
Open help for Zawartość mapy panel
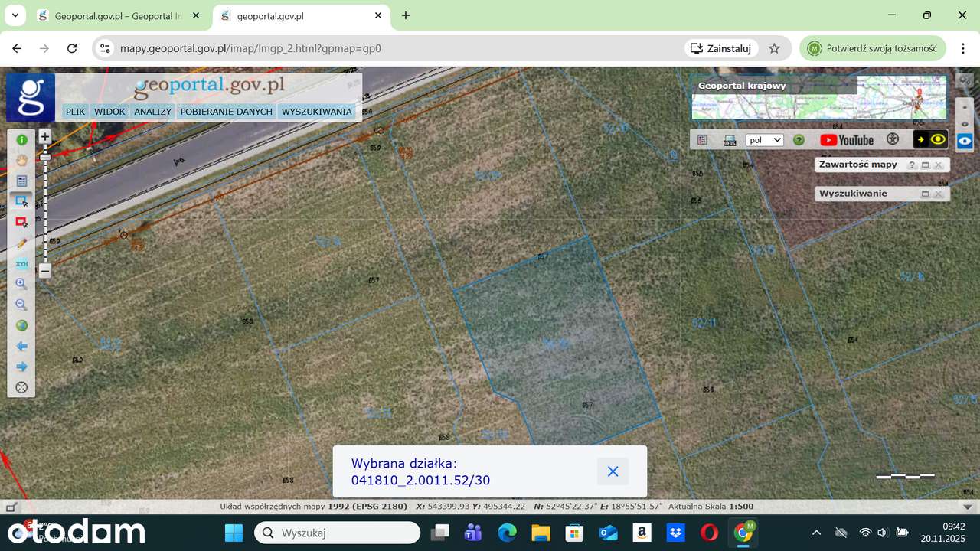click(x=912, y=165)
